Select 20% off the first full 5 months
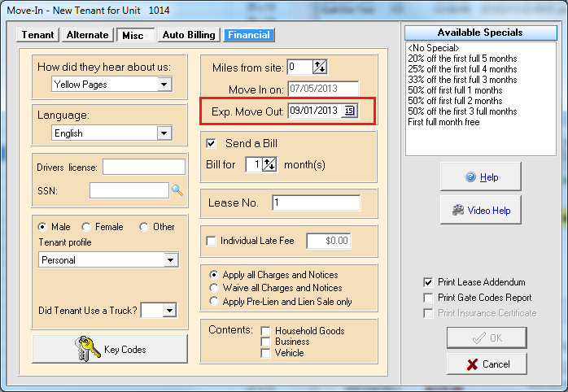Image resolution: width=568 pixels, height=392 pixels. [462, 59]
